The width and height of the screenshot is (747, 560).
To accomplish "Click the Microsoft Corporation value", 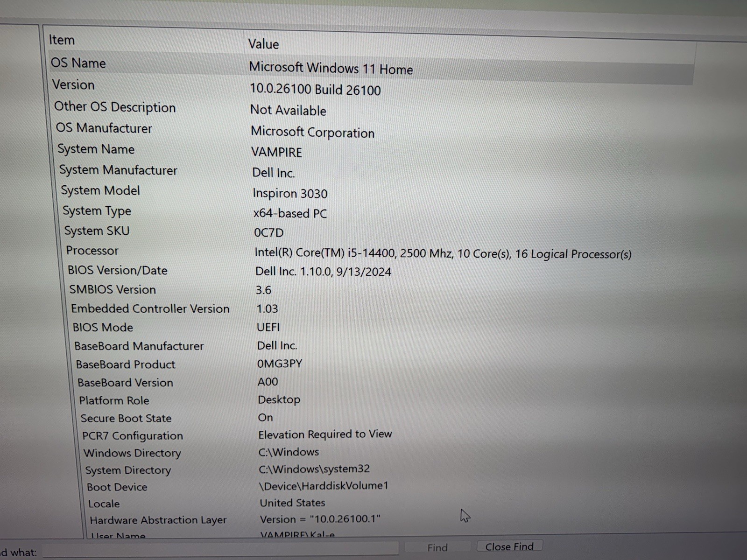I will click(312, 132).
